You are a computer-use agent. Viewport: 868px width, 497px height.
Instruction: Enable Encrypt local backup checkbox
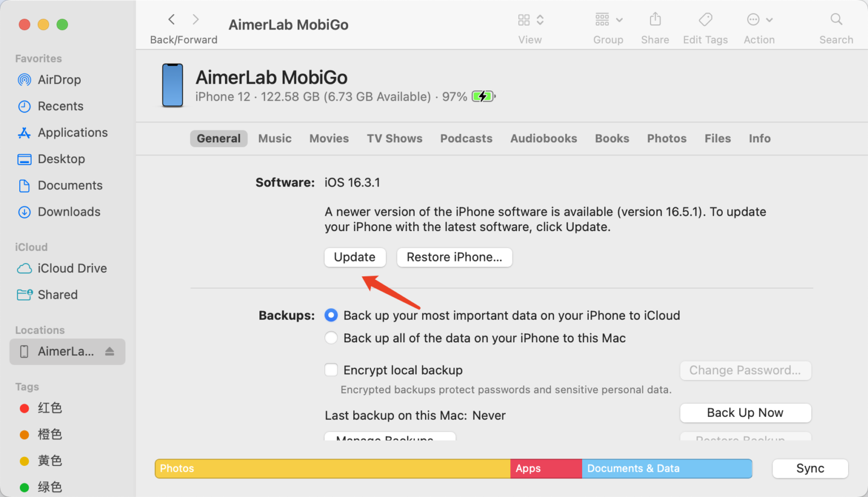click(x=331, y=370)
